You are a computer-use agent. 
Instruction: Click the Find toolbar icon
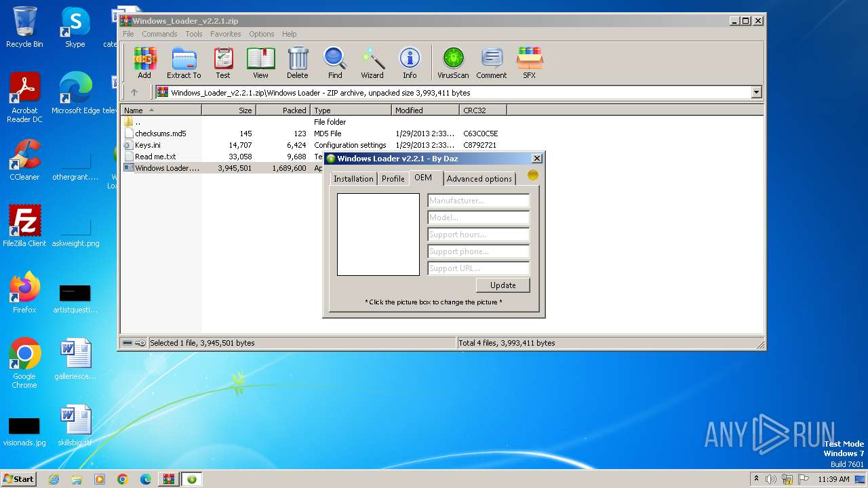pyautogui.click(x=335, y=63)
